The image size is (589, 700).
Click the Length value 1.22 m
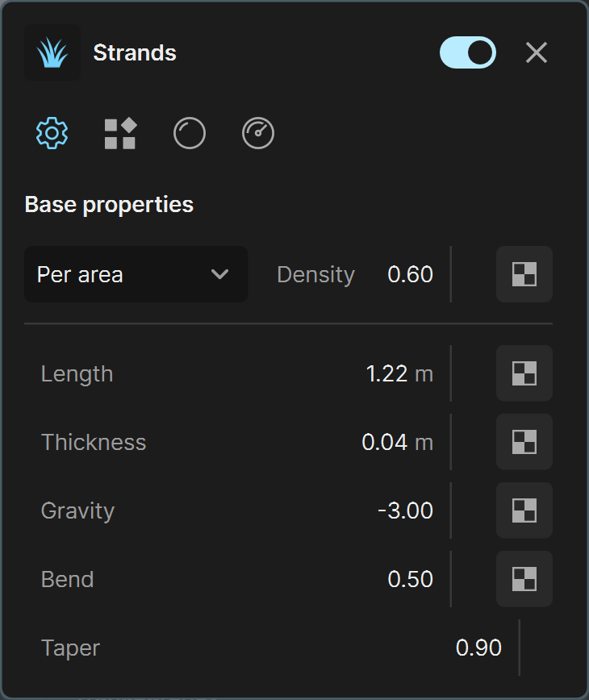[x=399, y=373]
